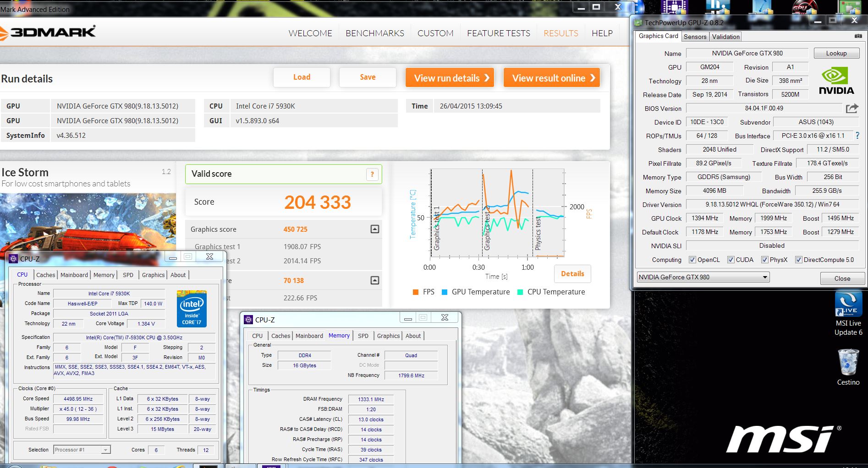
Task: Click the red GPU gauge desktop icon
Action: pyautogui.click(x=805, y=7)
